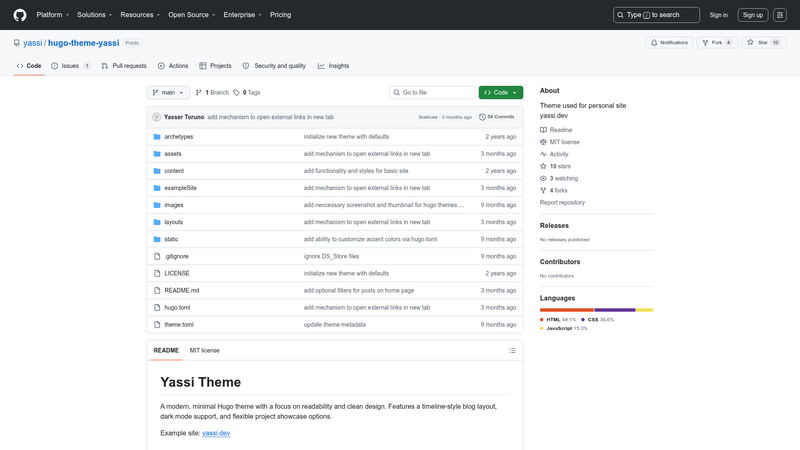Click the Sign in link
Viewport: 800px width, 450px height.
tap(718, 15)
